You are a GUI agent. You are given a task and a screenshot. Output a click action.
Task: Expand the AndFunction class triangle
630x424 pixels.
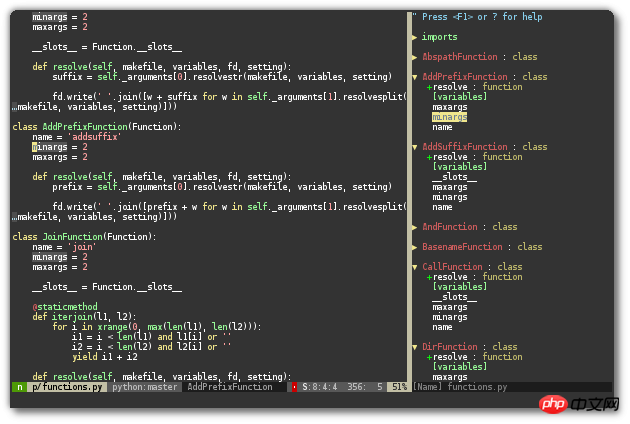[414, 227]
